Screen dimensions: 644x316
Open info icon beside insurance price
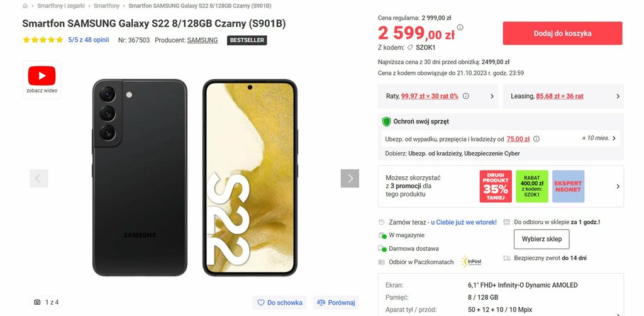(536, 139)
